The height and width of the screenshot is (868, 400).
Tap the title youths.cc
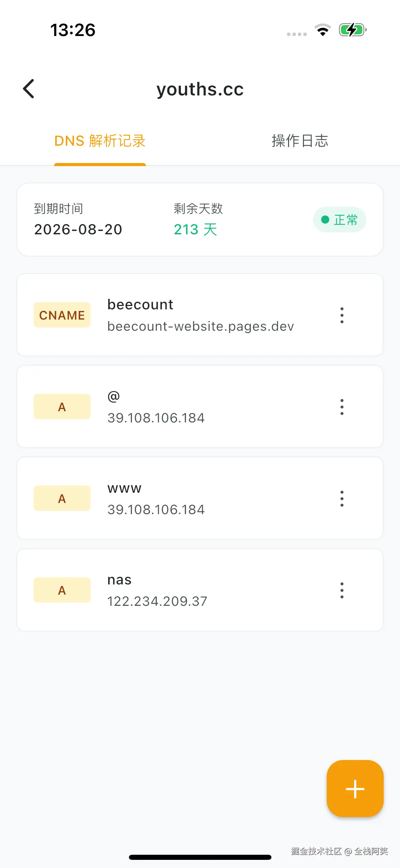(x=200, y=89)
